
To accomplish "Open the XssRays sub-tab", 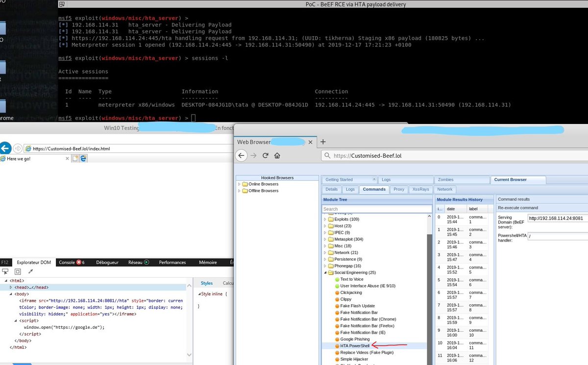I will (420, 189).
